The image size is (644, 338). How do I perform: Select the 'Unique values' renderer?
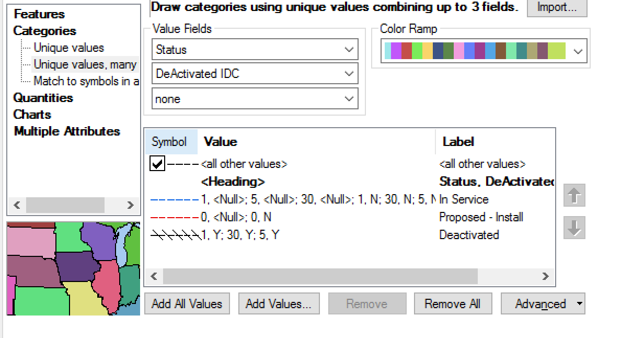pyautogui.click(x=68, y=47)
